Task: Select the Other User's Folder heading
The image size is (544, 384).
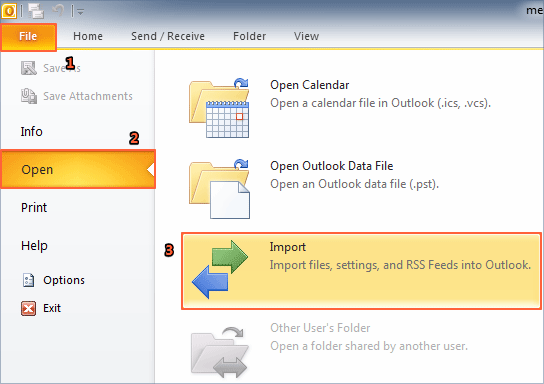Action: 320,328
